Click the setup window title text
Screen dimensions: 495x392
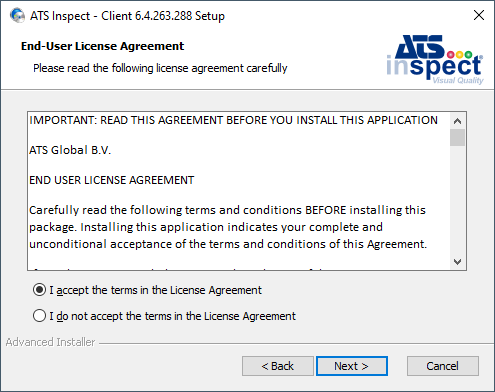point(127,16)
